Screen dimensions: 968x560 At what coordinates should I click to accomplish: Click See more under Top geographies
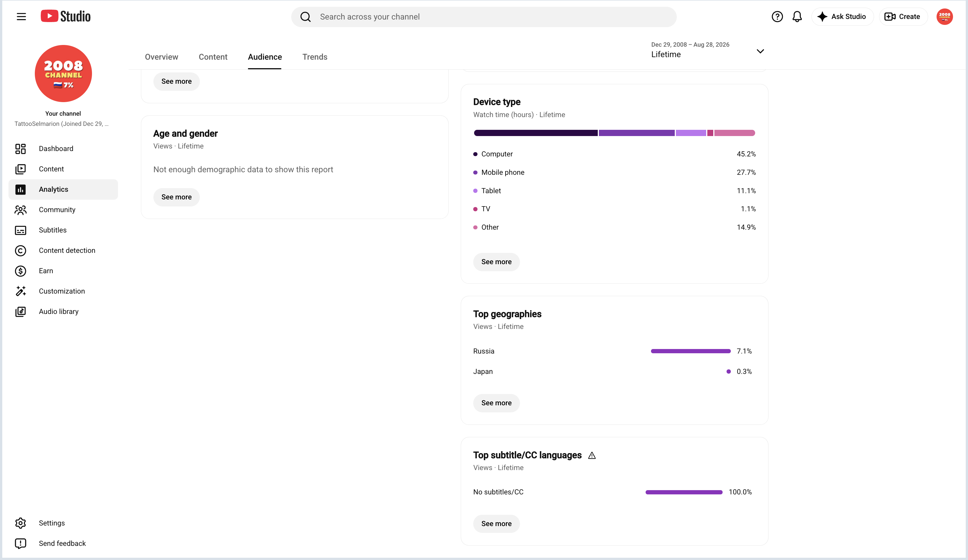(x=496, y=403)
